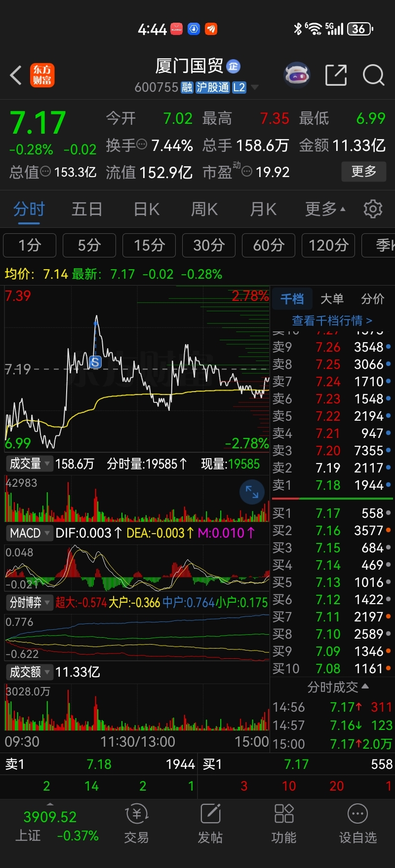Tap the 沪股通 badge
The width and height of the screenshot is (395, 868).
[x=213, y=87]
